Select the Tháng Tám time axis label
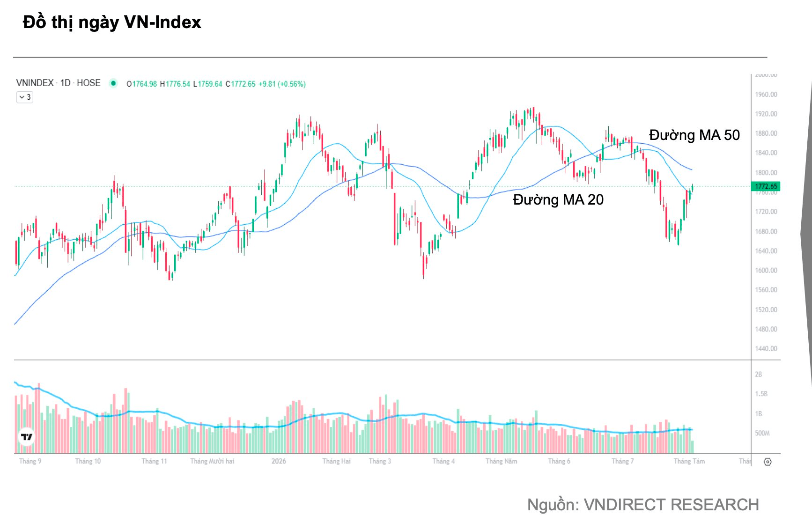 point(689,461)
